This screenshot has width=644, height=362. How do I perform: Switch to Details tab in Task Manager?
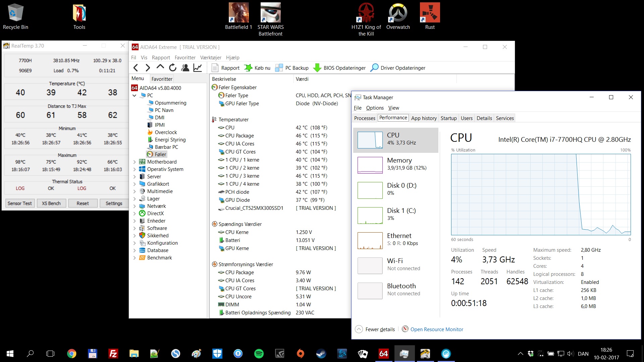click(x=484, y=118)
